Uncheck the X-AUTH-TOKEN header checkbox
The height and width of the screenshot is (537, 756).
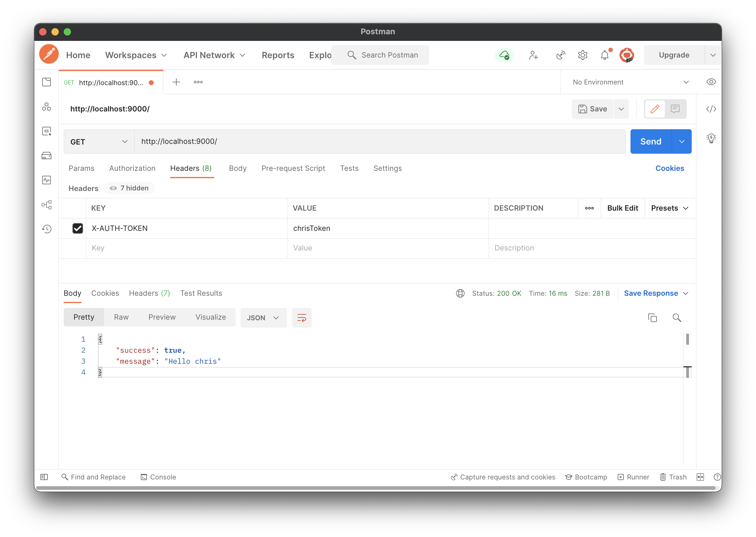click(78, 228)
